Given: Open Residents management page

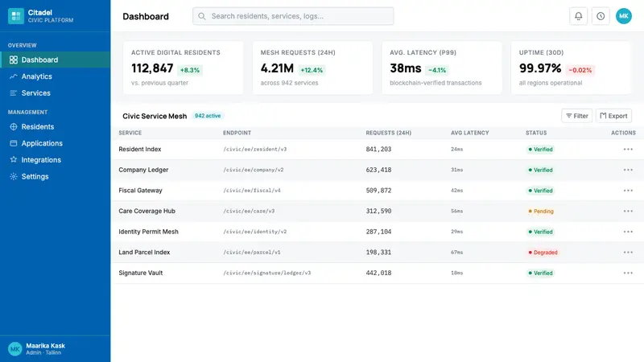Looking at the screenshot, I should click(55, 127).
